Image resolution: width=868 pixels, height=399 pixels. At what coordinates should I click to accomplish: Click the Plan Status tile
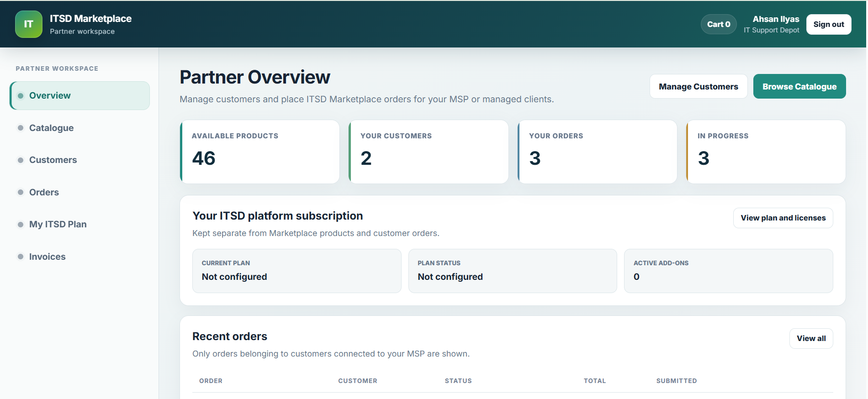click(x=513, y=271)
